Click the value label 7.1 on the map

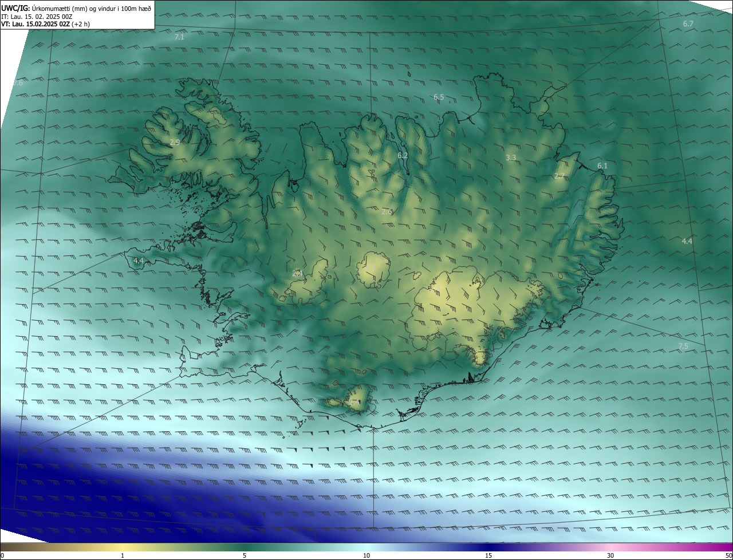pyautogui.click(x=179, y=37)
